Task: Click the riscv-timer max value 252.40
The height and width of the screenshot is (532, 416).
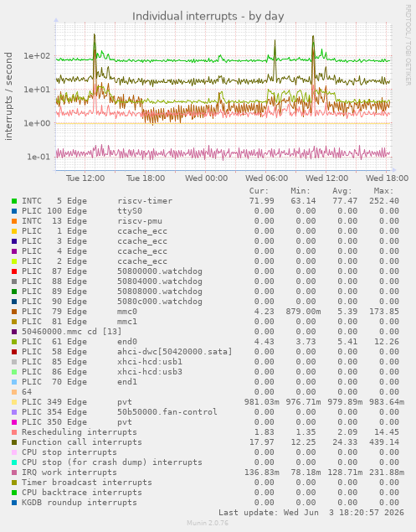Action: (x=384, y=201)
